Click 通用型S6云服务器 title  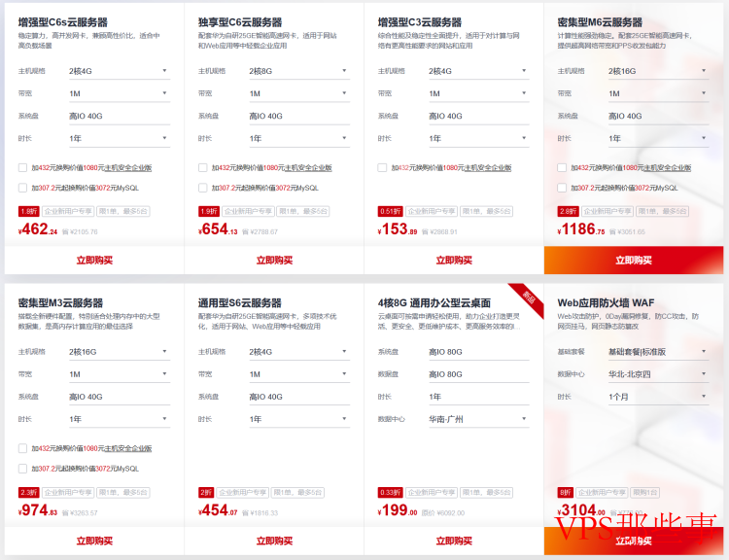pyautogui.click(x=240, y=303)
